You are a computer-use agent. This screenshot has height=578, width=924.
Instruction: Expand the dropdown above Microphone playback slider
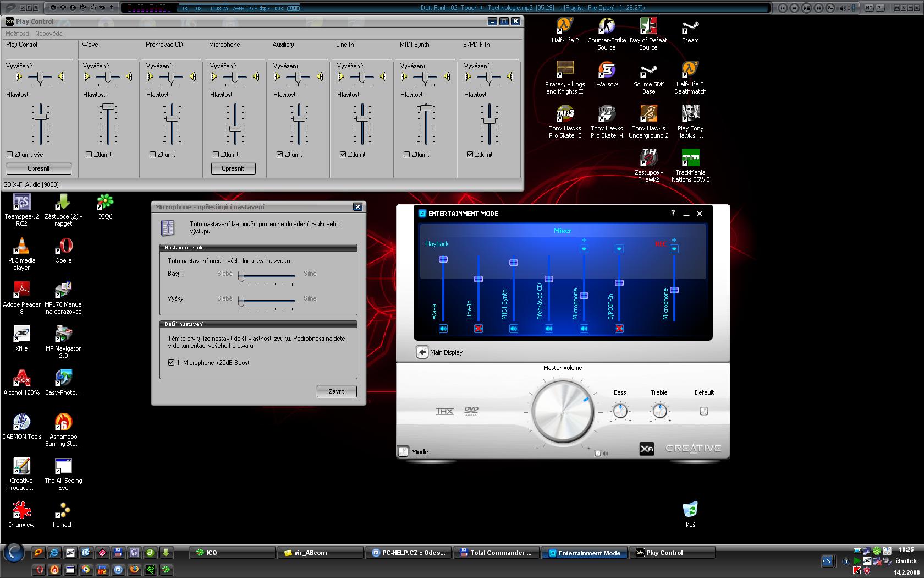point(584,249)
